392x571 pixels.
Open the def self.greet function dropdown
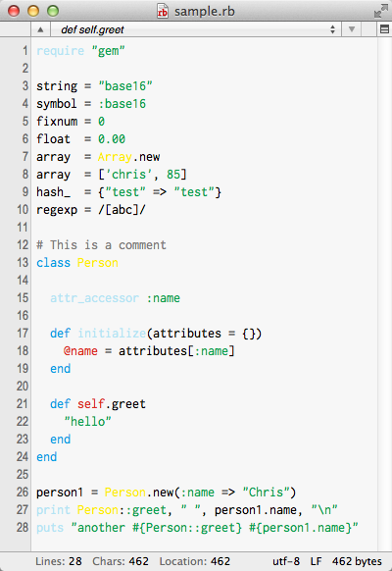click(x=196, y=29)
